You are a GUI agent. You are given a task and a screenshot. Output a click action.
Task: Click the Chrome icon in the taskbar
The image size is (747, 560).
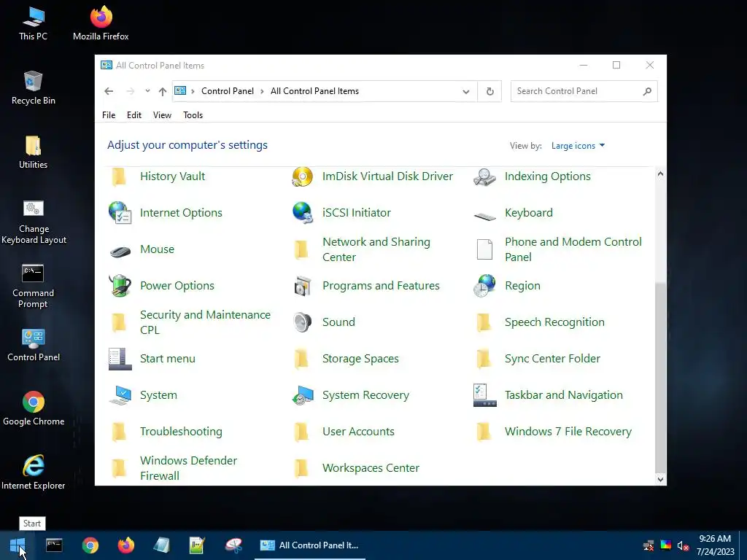click(90, 545)
